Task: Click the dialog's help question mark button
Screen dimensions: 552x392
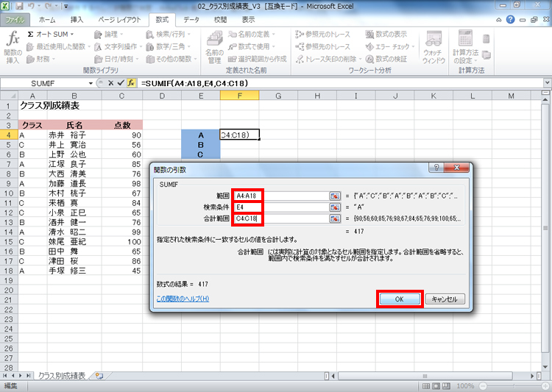Action: (436, 168)
